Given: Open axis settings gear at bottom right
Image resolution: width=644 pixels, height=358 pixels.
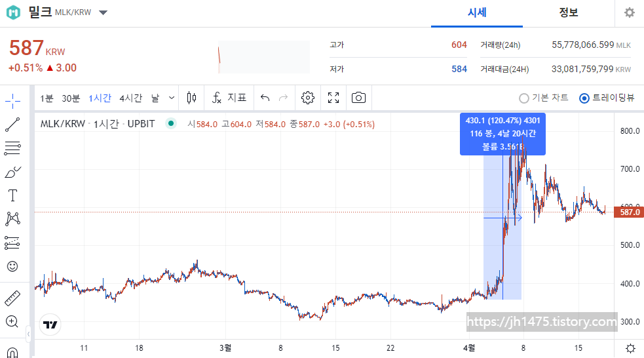Looking at the screenshot, I should (630, 349).
